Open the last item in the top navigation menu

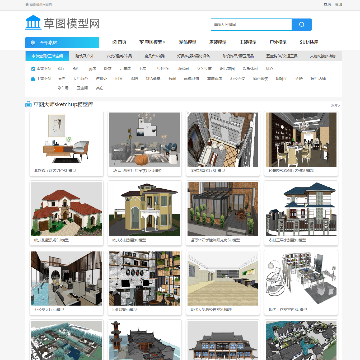(309, 42)
